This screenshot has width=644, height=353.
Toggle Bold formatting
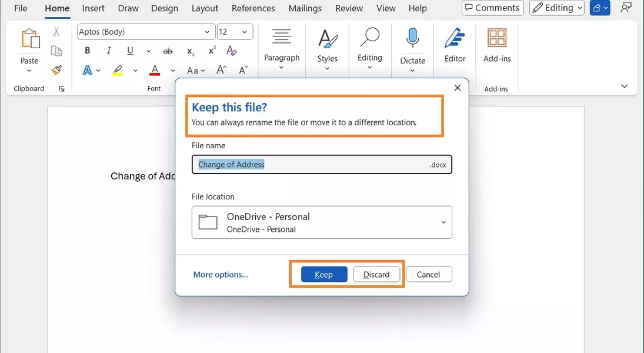(88, 51)
